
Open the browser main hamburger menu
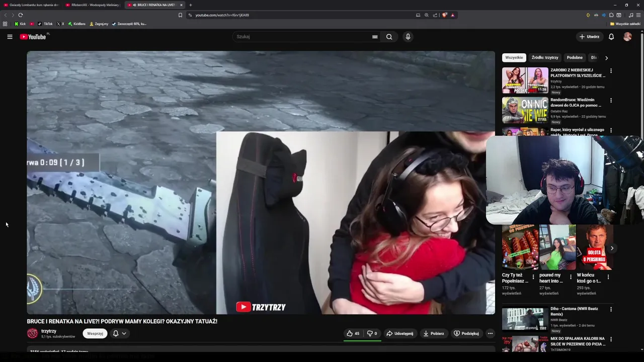click(639, 15)
